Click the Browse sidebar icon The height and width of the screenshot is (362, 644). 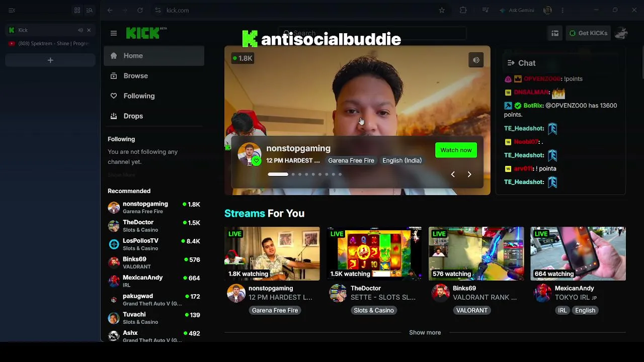[x=114, y=76]
